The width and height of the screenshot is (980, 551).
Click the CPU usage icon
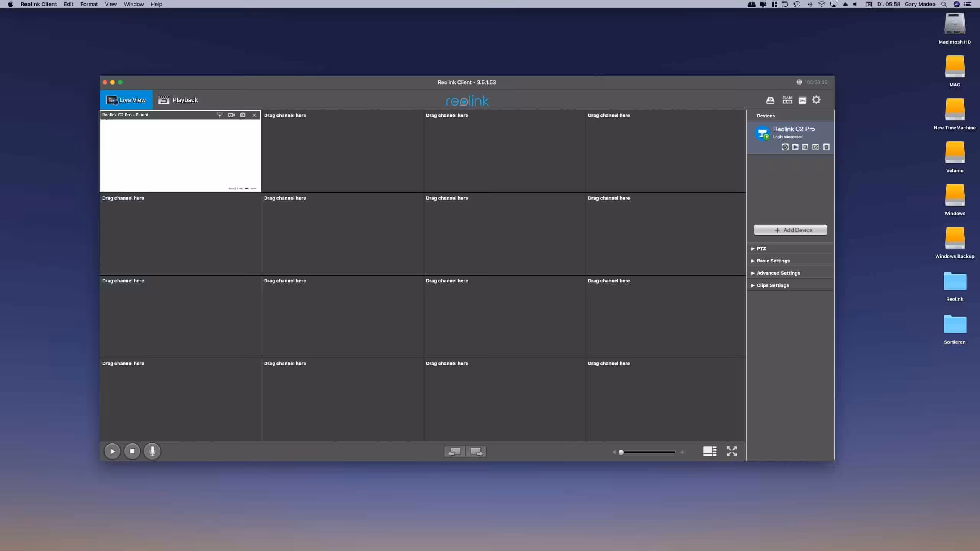(802, 100)
